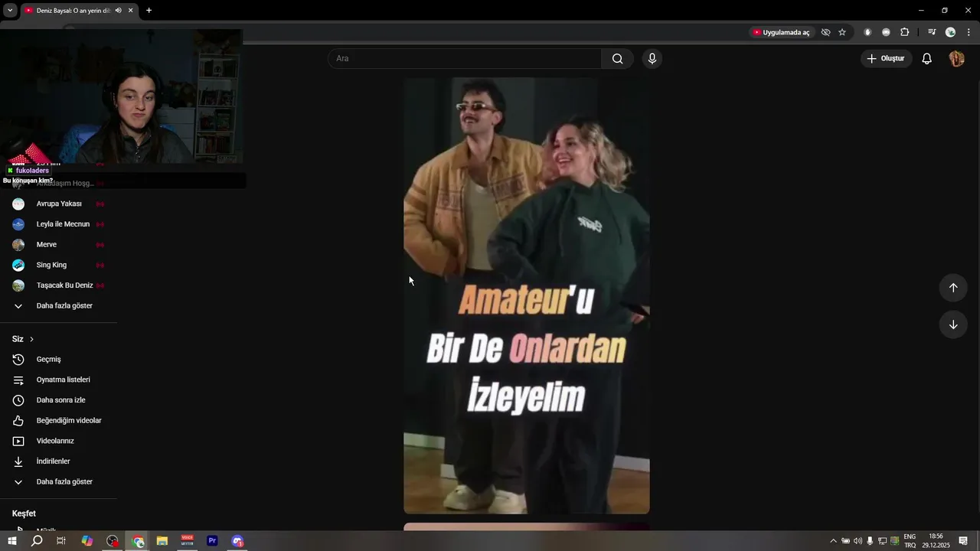Mute the tab via speaker icon
Screen dimensions: 980x551
118,11
